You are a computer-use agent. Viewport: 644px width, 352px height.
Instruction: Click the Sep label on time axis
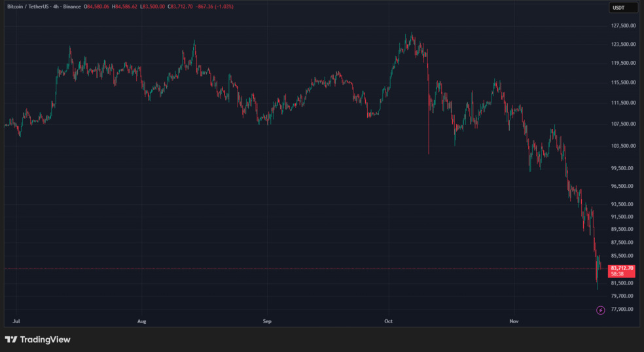click(x=266, y=321)
